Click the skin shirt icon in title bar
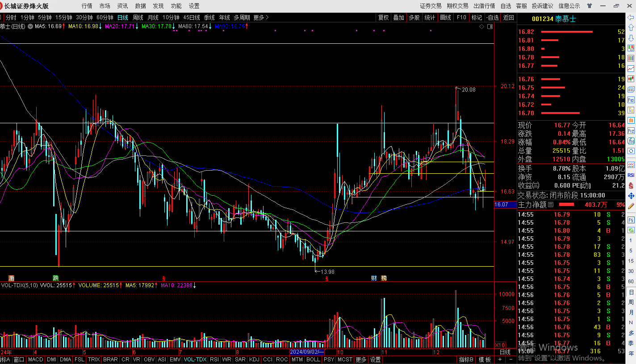This screenshot has height=364, width=636. [x=590, y=6]
